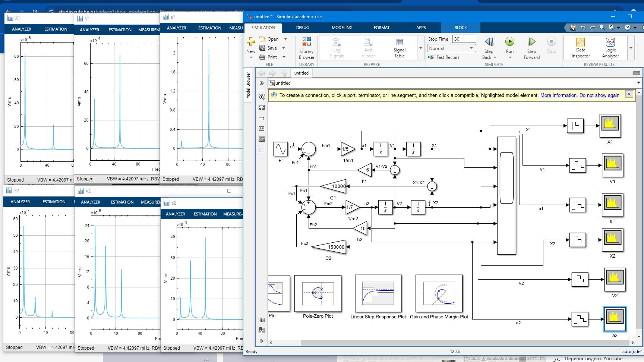644x362 pixels.
Task: Run the Simulink simulation
Action: [509, 42]
